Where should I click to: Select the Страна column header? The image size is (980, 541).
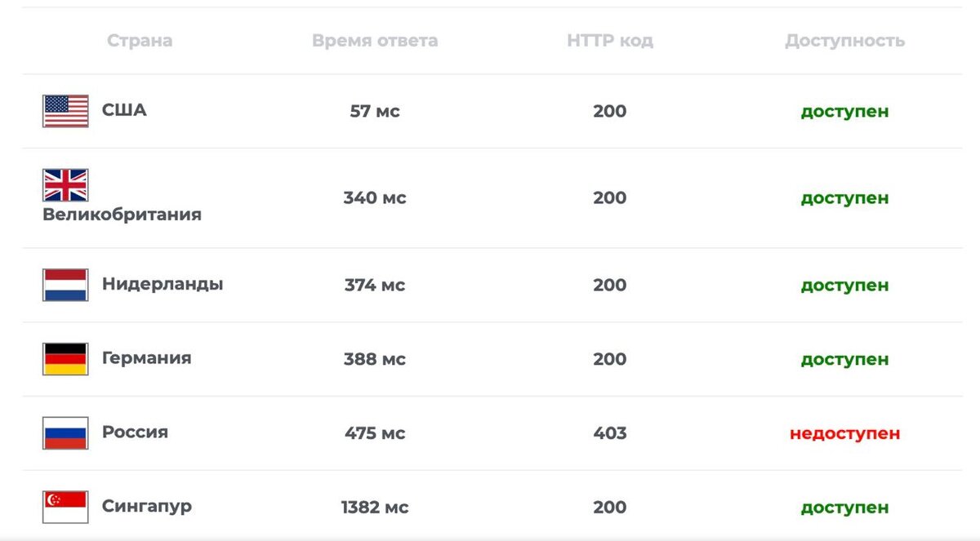point(140,41)
